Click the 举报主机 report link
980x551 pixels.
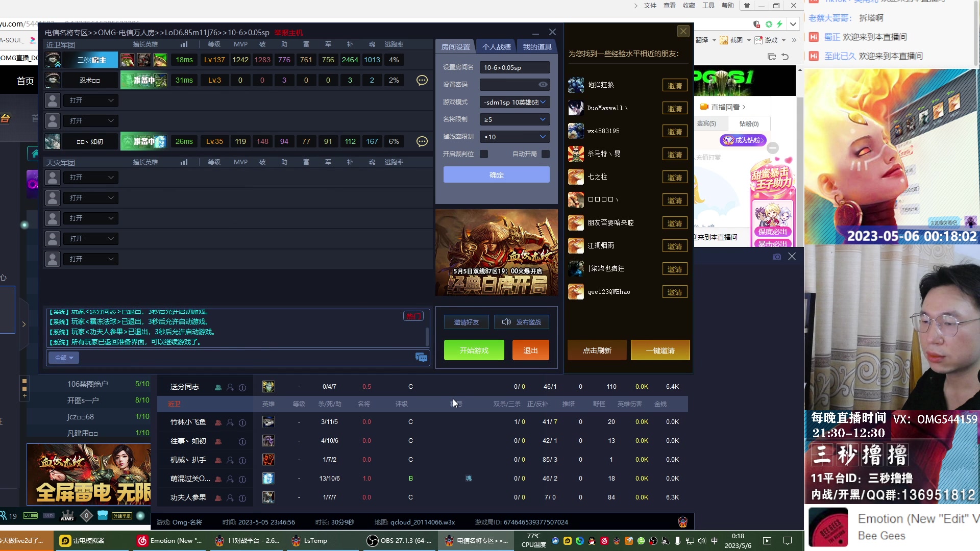(288, 33)
